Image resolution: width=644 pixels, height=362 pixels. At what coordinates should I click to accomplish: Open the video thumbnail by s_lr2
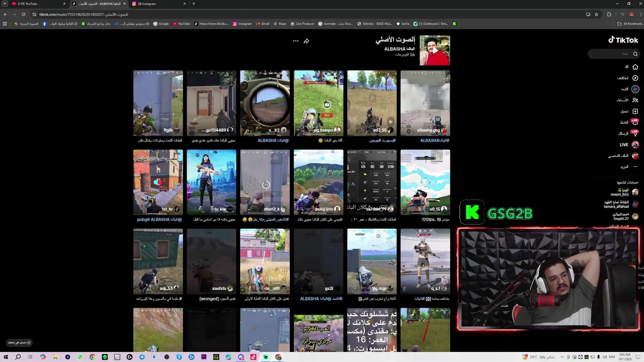(265, 103)
